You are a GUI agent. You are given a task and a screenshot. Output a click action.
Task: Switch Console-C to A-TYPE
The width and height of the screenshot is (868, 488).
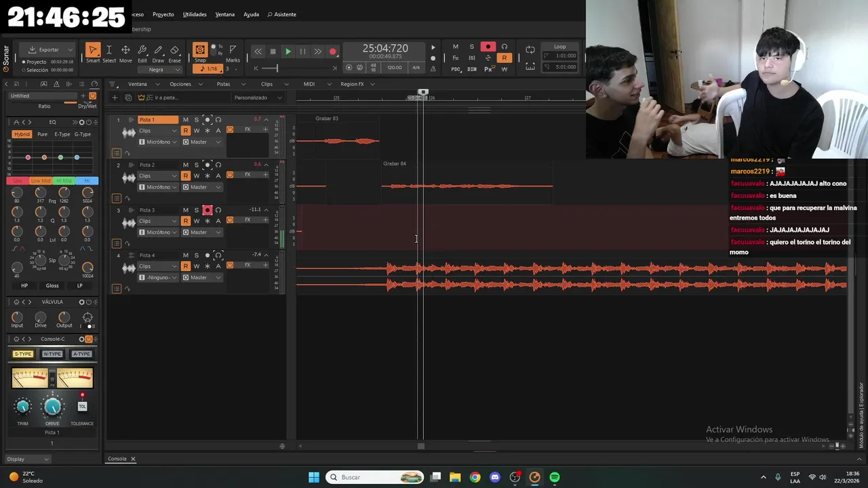pos(81,354)
